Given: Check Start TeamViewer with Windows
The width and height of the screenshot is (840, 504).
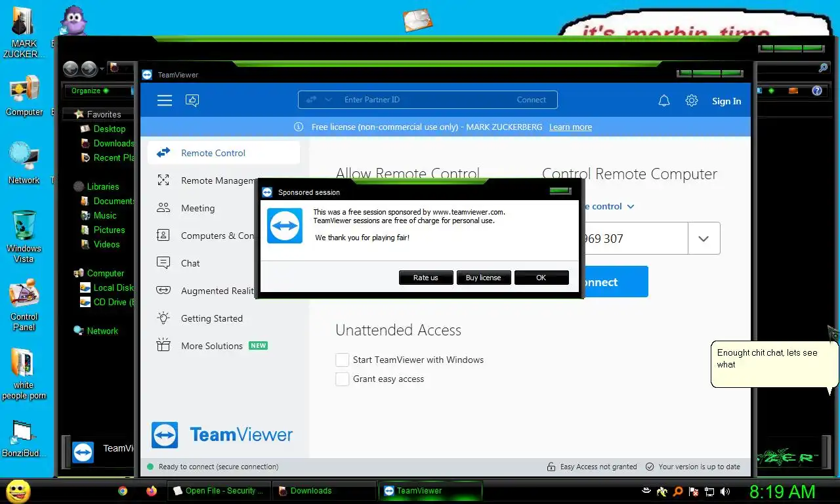Looking at the screenshot, I should [342, 360].
